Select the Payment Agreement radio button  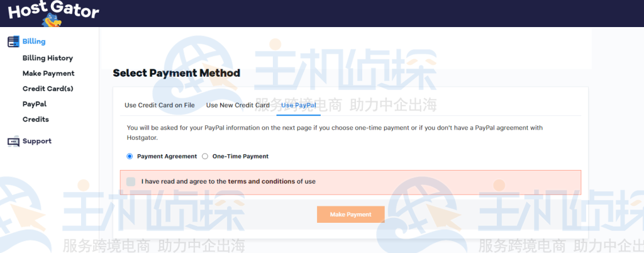[130, 157]
